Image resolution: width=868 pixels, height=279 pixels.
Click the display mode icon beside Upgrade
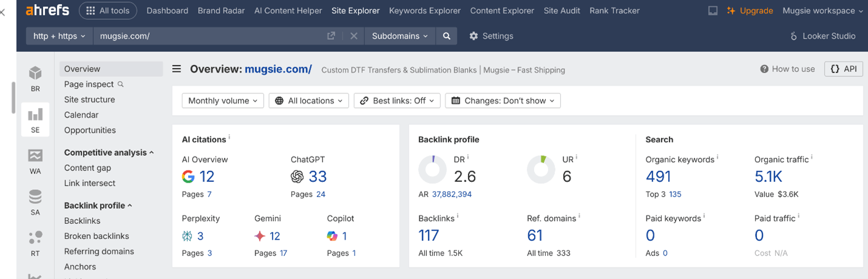coord(713,10)
